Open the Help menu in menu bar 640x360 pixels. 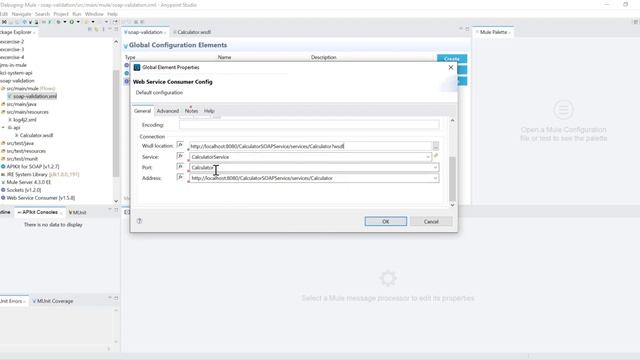[x=112, y=14]
